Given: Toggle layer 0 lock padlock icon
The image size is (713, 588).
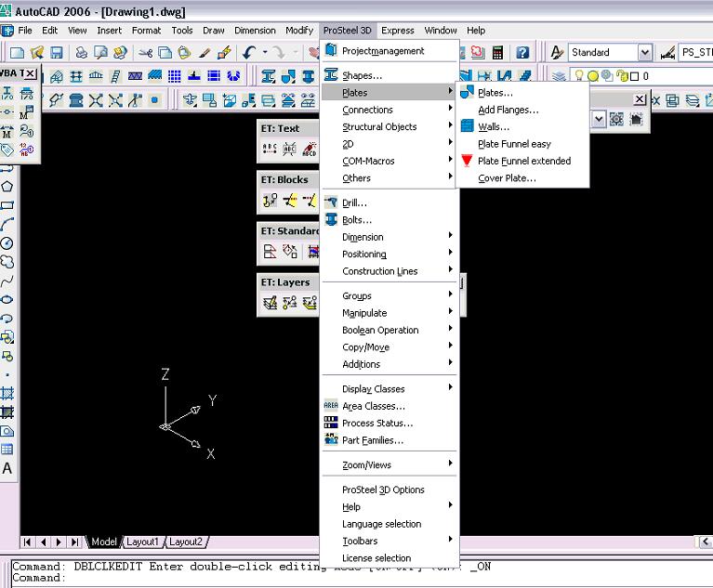Looking at the screenshot, I should [x=623, y=76].
